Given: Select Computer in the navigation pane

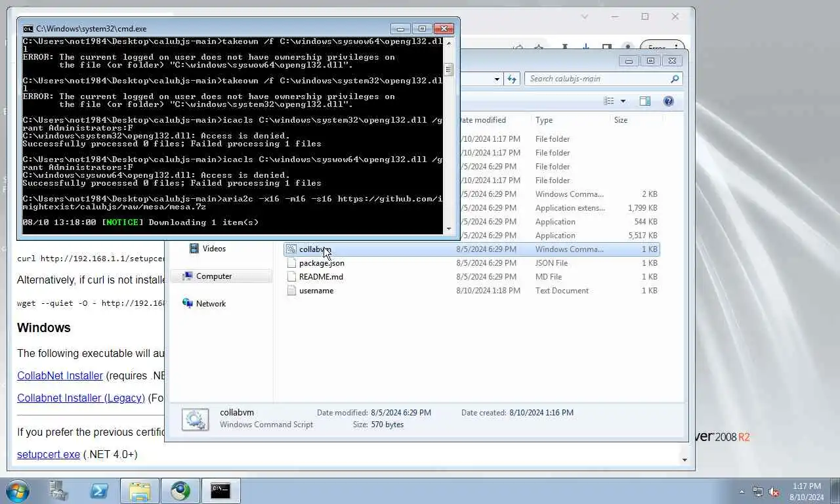Looking at the screenshot, I should tap(214, 276).
